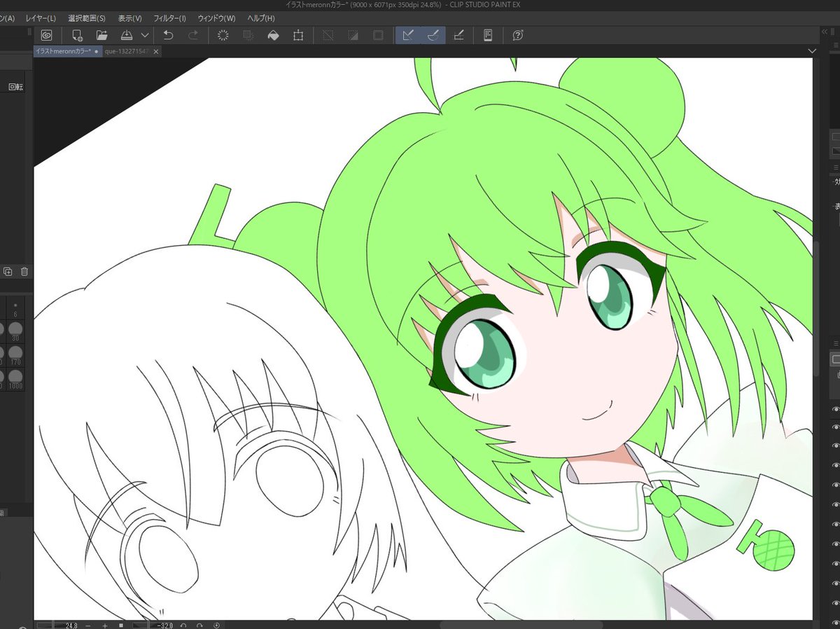Expand the dropdown arrow next to Save

[145, 35]
